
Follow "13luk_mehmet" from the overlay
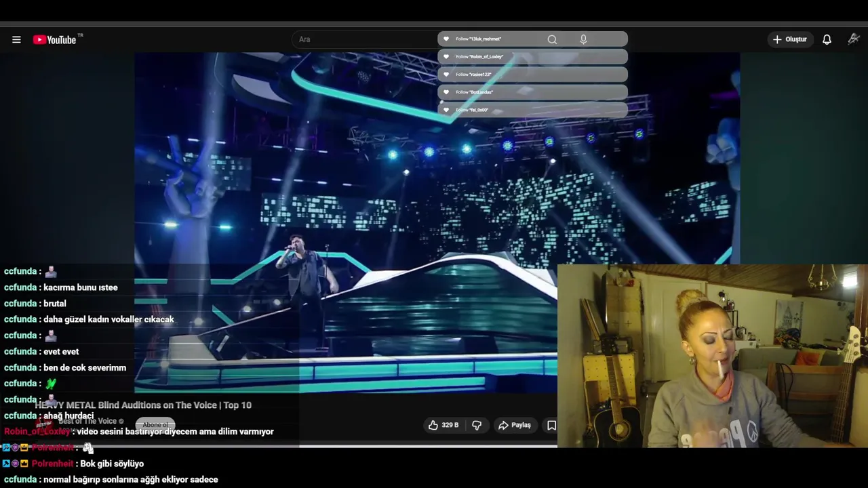[x=532, y=39]
